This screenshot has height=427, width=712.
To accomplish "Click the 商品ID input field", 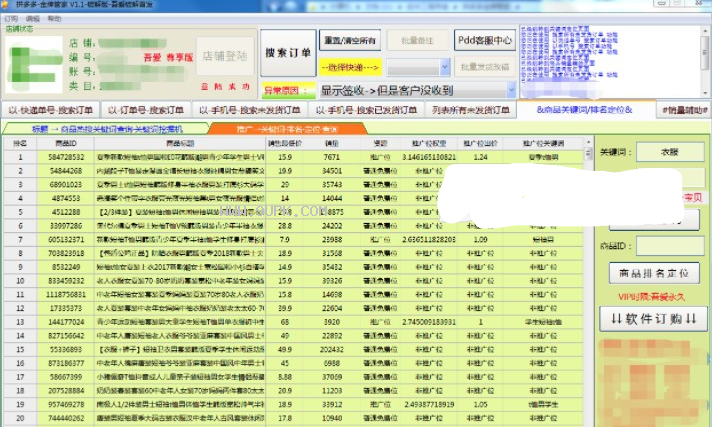I will click(670, 246).
